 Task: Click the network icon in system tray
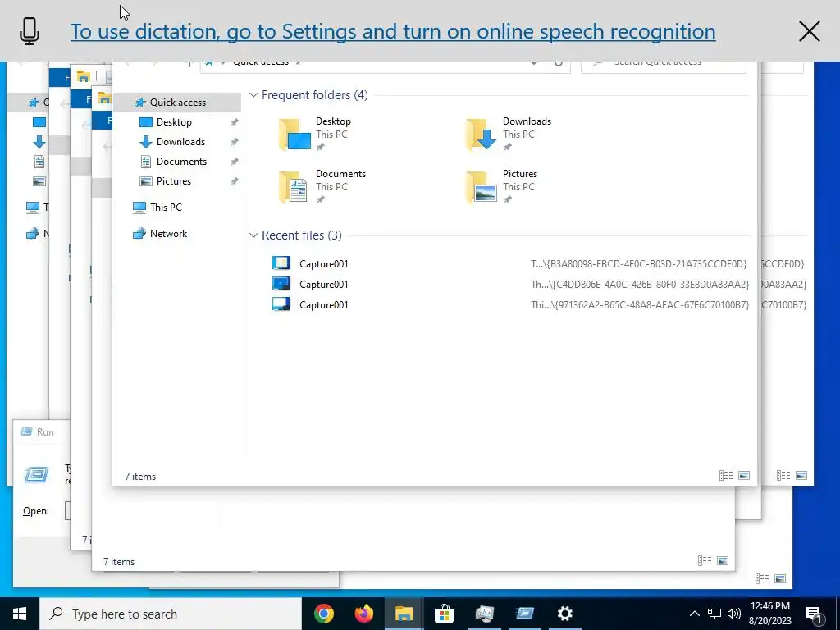714,614
